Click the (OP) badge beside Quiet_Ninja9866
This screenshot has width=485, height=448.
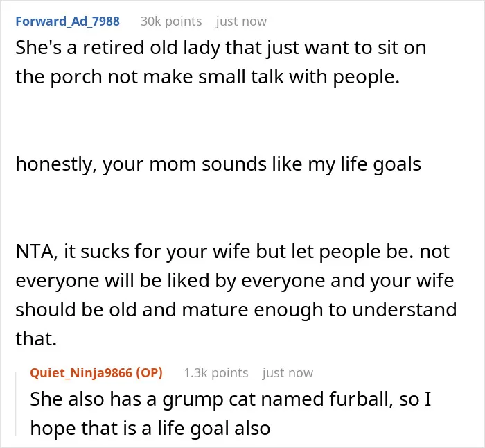[x=149, y=373]
